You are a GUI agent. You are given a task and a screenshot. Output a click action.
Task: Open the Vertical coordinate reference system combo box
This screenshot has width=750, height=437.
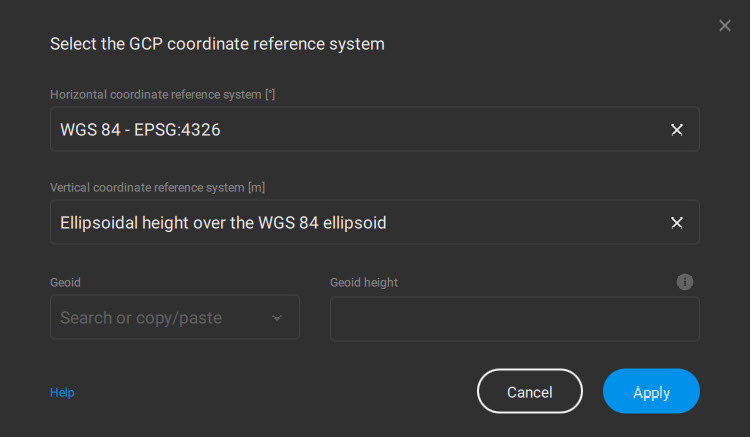360,223
